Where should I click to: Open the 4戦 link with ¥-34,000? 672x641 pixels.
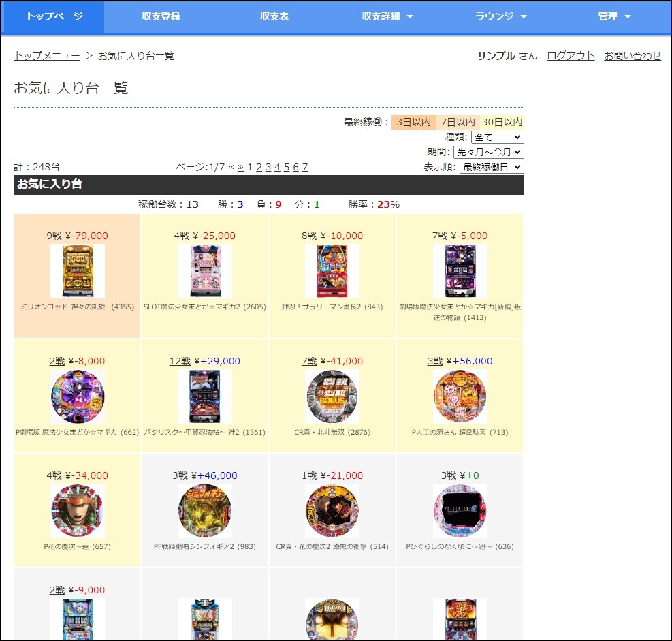(x=54, y=476)
